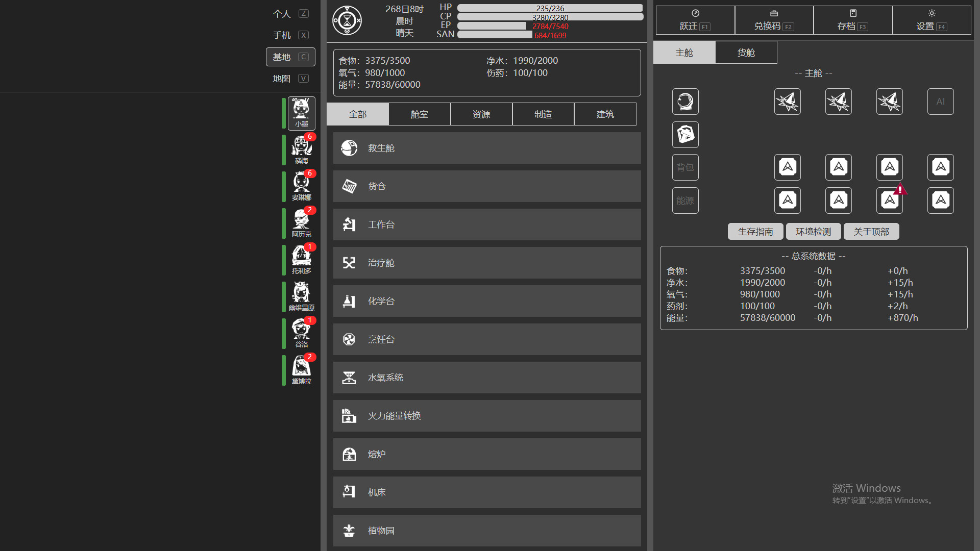
Task: Click the helmet slot icon in 主舱
Action: (685, 102)
